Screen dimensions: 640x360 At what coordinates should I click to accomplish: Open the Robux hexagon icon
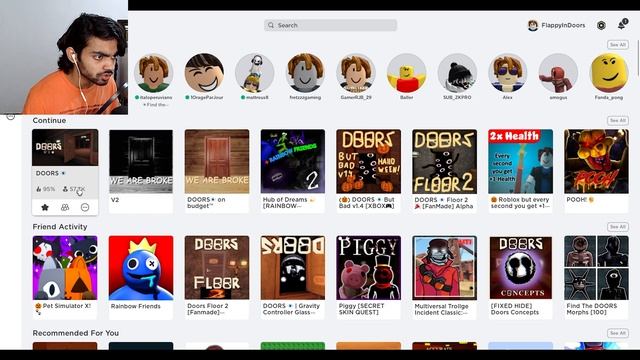[601, 25]
